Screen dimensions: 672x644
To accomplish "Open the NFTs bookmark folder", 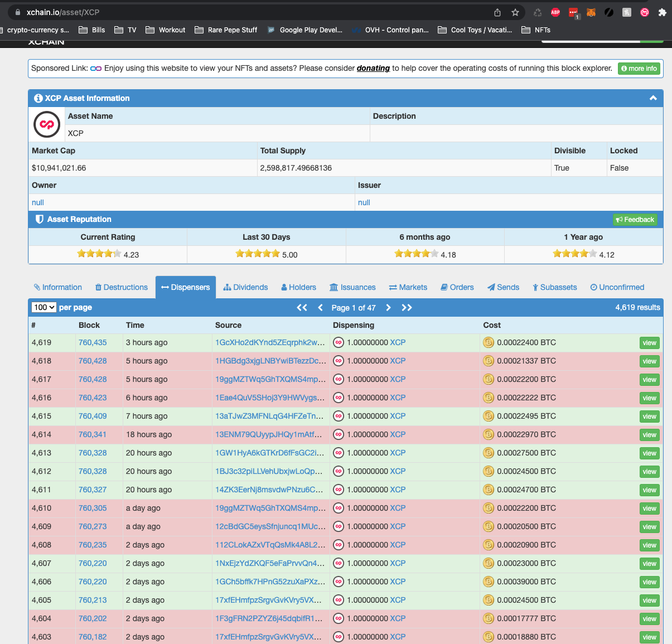I will coord(536,30).
